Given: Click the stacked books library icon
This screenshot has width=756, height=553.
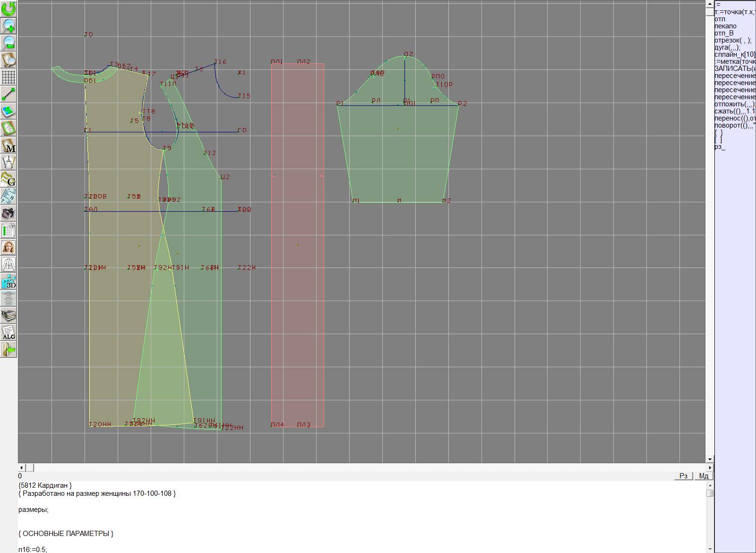Looking at the screenshot, I should (x=9, y=315).
